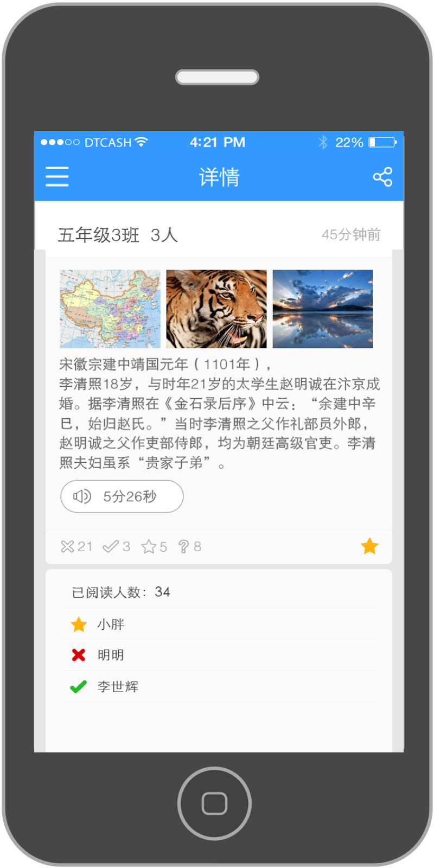This screenshot has height=868, width=434.
Task: Select 小胖 in the reader list
Action: [219, 624]
